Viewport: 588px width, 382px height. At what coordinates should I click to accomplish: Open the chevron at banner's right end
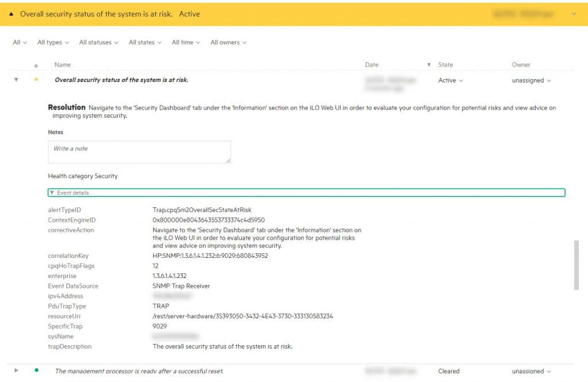click(x=574, y=14)
